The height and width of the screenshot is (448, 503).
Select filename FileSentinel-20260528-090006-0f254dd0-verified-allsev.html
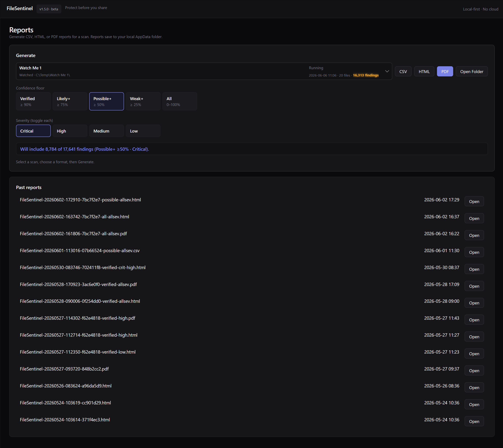pyautogui.click(x=80, y=301)
